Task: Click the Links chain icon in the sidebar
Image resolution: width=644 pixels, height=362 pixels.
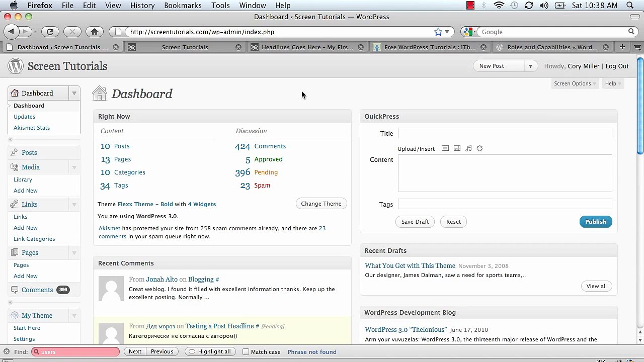Action: (x=14, y=204)
